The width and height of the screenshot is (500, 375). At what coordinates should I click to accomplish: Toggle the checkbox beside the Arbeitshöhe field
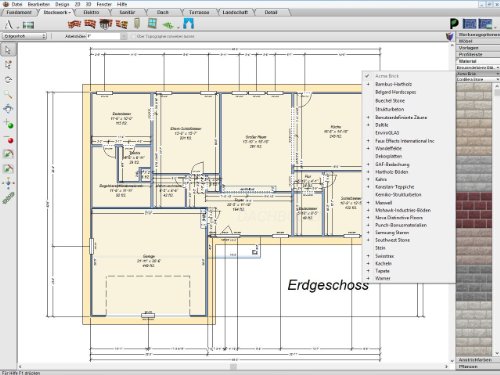pyautogui.click(x=133, y=36)
